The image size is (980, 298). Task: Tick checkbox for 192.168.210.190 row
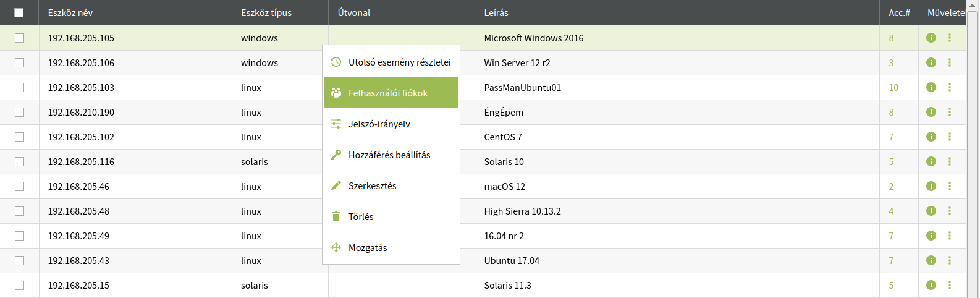point(19,112)
